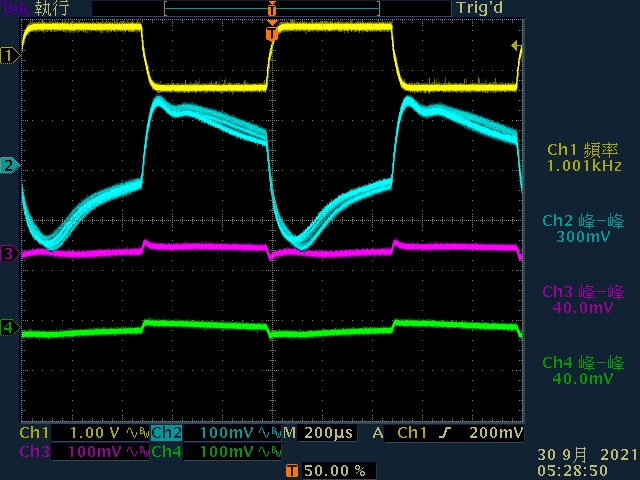Click the channel 3 ground marker
This screenshot has height=480, width=640.
tap(10, 254)
